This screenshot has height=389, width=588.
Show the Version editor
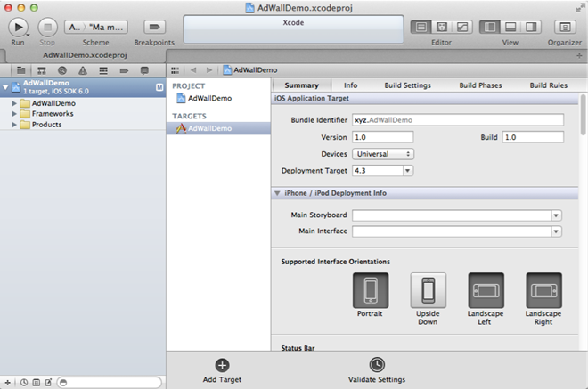click(461, 27)
